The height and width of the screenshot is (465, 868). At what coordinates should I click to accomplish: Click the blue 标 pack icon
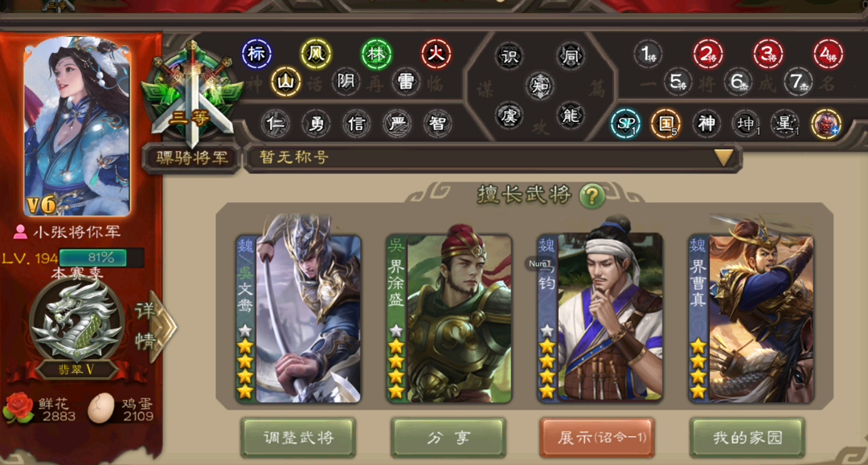point(256,54)
